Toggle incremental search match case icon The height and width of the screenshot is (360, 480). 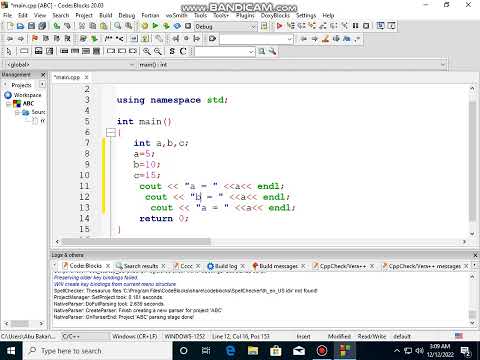click(x=347, y=38)
